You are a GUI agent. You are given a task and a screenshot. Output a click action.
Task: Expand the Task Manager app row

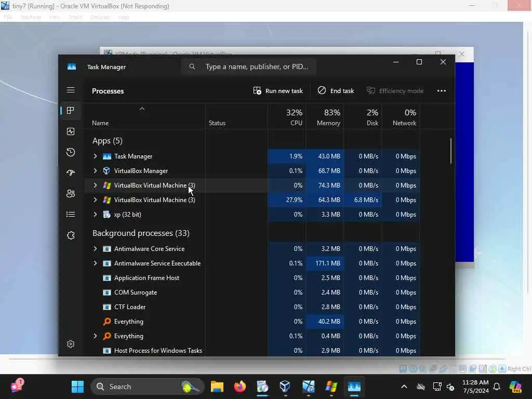coord(95,156)
